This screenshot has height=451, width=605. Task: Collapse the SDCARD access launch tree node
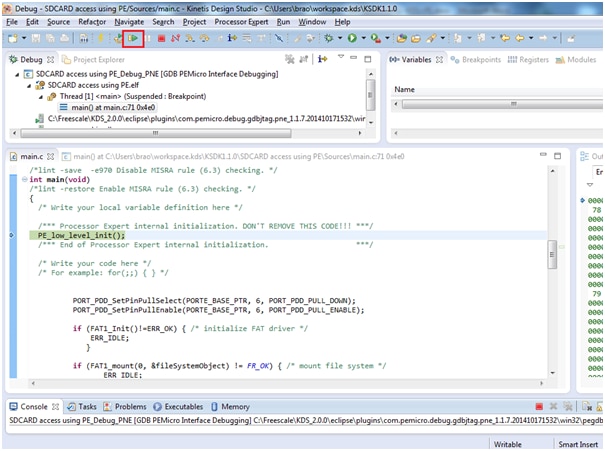tap(16, 75)
